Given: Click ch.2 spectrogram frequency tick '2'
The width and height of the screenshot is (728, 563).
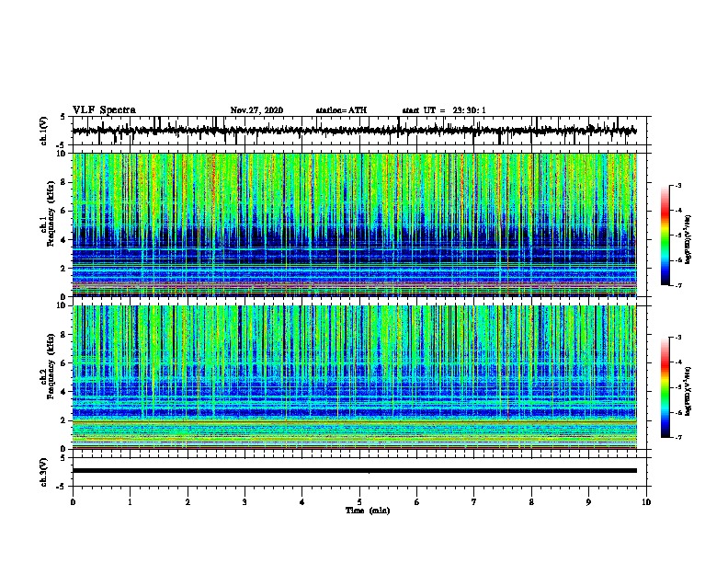Looking at the screenshot, I should click(x=64, y=420).
